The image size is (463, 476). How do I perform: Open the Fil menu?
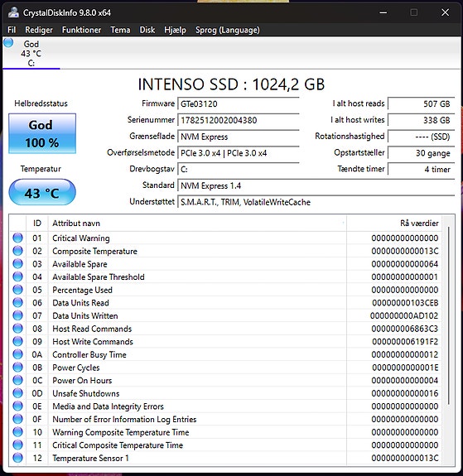point(12,30)
